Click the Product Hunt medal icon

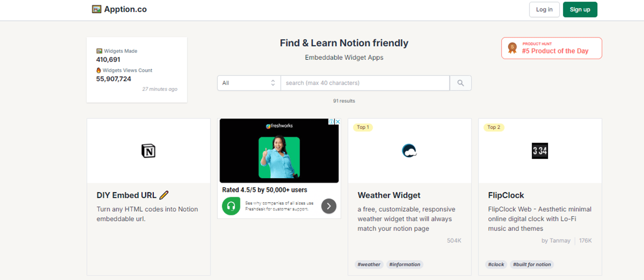tap(512, 48)
